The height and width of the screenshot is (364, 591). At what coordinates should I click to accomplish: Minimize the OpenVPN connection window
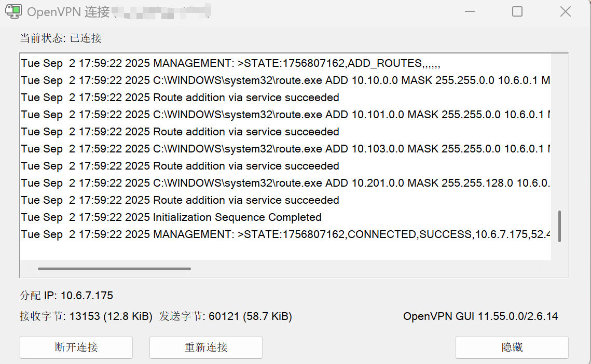point(470,11)
